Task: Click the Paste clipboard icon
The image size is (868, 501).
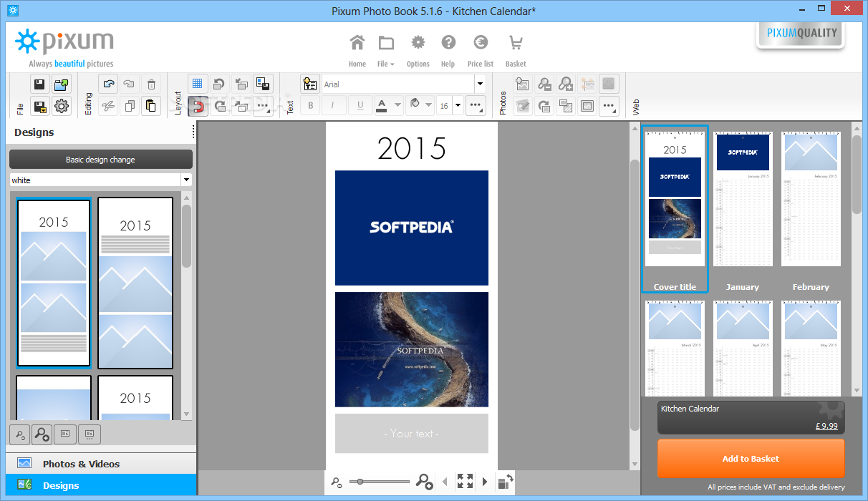Action: (x=151, y=106)
